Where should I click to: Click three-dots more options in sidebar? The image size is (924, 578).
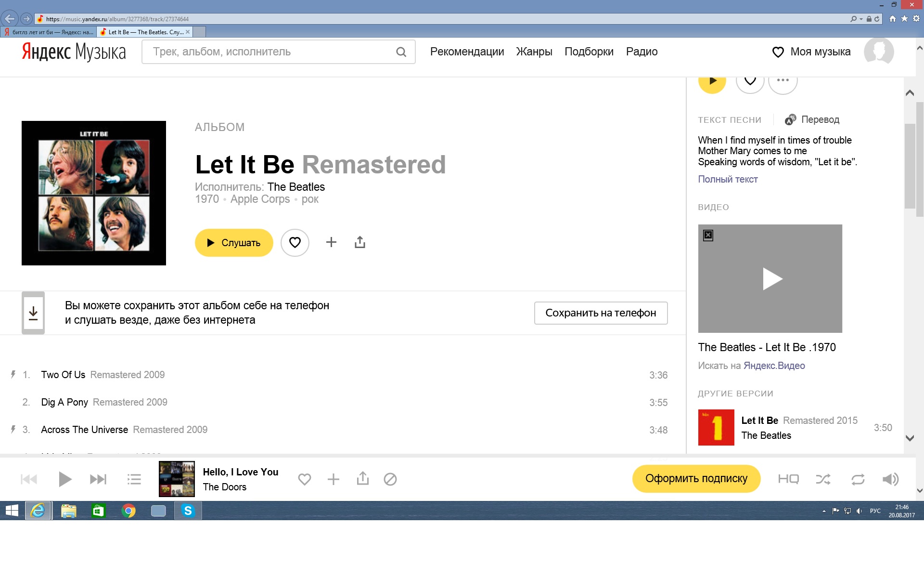pyautogui.click(x=783, y=81)
